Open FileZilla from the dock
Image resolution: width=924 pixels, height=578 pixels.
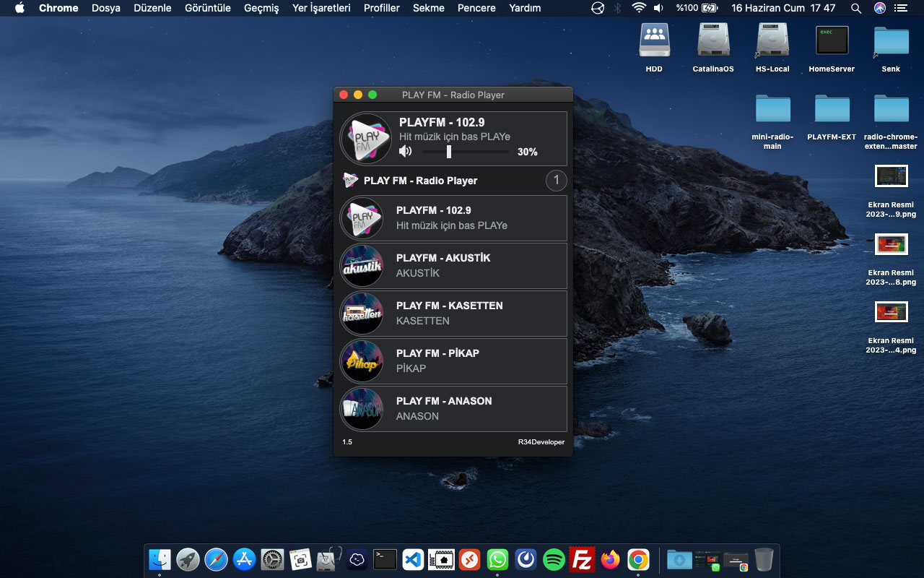coord(582,559)
